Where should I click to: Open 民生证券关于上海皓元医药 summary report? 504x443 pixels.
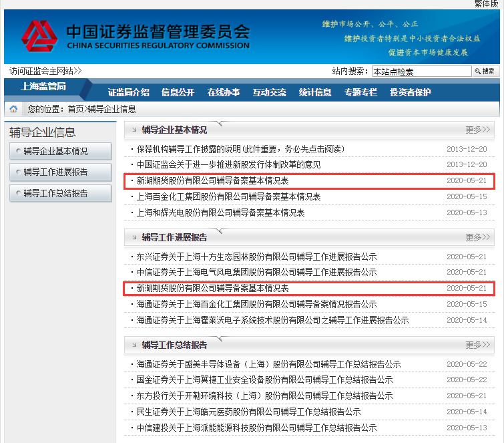(x=248, y=412)
